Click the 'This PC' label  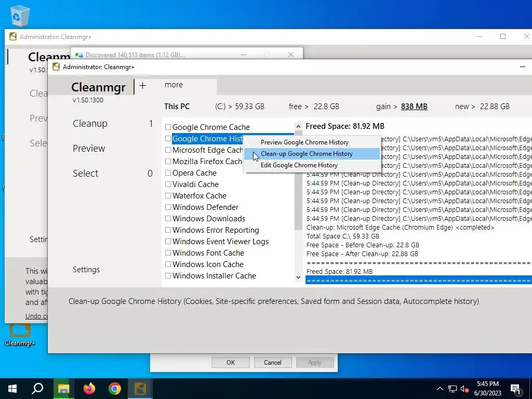(177, 107)
